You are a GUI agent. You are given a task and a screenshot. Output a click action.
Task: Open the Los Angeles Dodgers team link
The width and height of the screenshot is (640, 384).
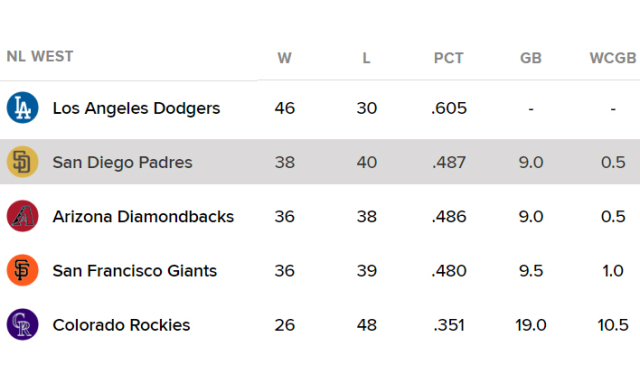(x=136, y=108)
